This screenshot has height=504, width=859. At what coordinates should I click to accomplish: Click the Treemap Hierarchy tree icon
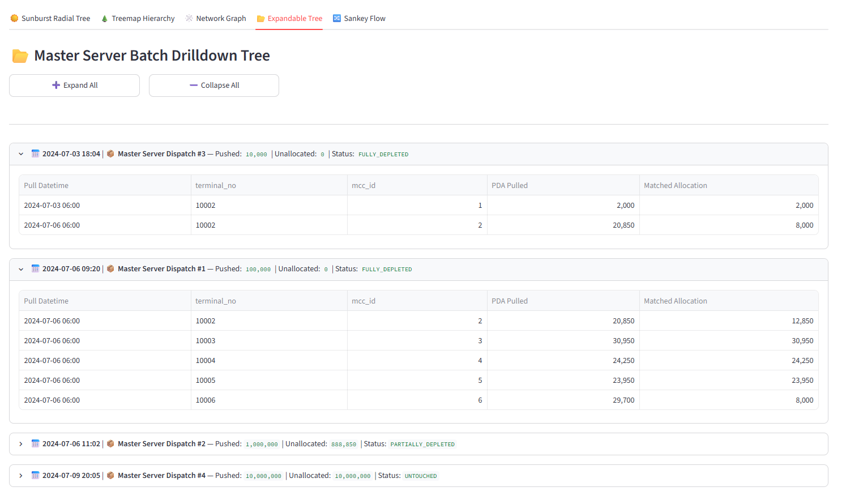click(105, 19)
